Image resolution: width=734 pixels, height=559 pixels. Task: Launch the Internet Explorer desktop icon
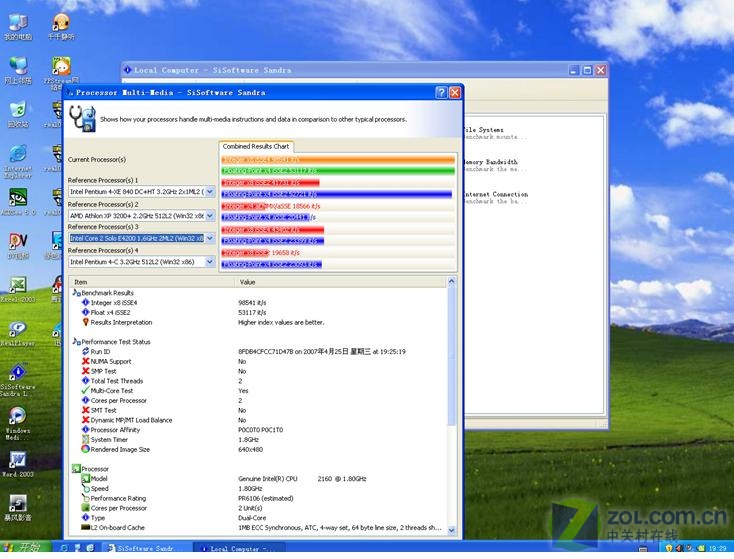point(18,162)
